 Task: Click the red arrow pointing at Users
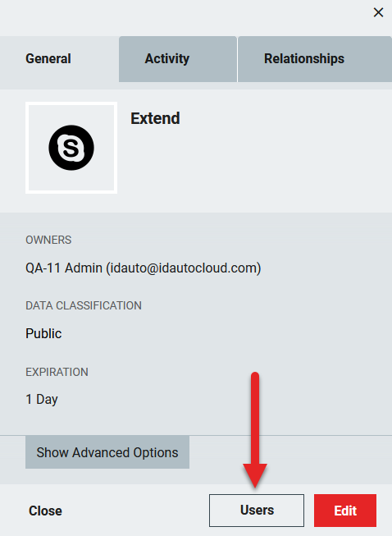(x=255, y=430)
